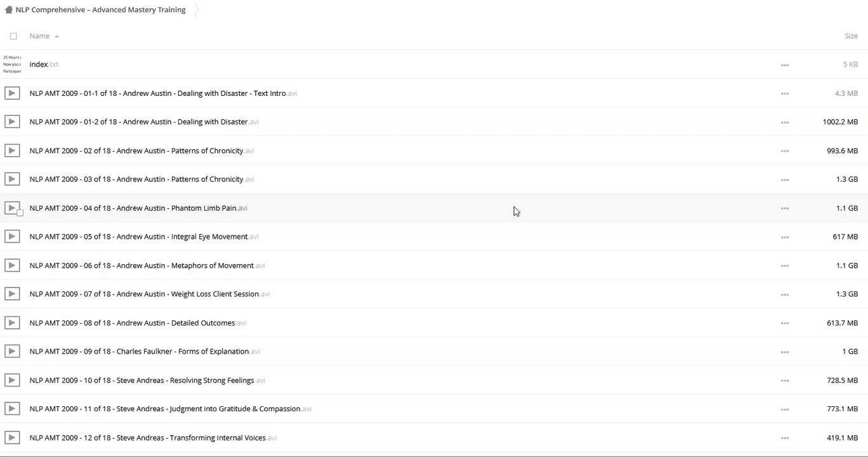Open file 08 of 18 Detailed Outcomes.avi
Viewport: 868px width, 457px height.
[x=138, y=323]
